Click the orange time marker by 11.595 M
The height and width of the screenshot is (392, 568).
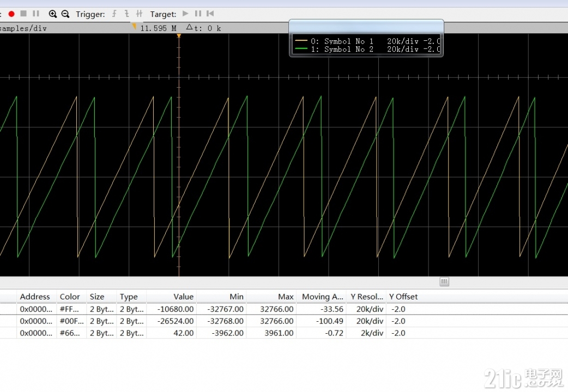[134, 27]
